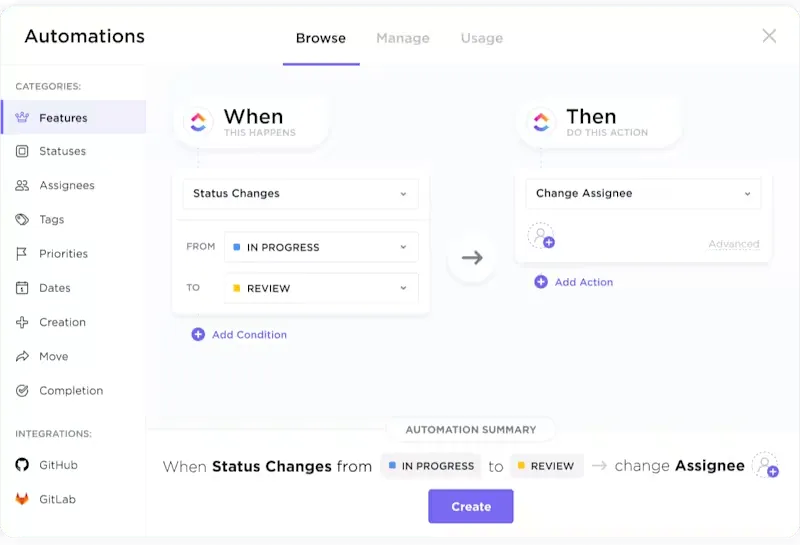Select the Dates calendar icon
The image size is (800, 545).
(22, 288)
